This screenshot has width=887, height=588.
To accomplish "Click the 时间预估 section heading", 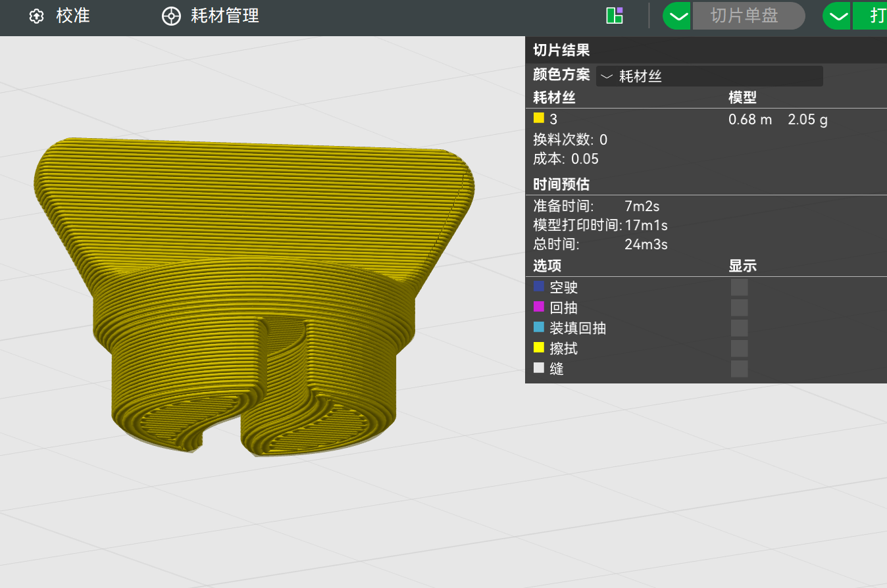I will (x=561, y=184).
